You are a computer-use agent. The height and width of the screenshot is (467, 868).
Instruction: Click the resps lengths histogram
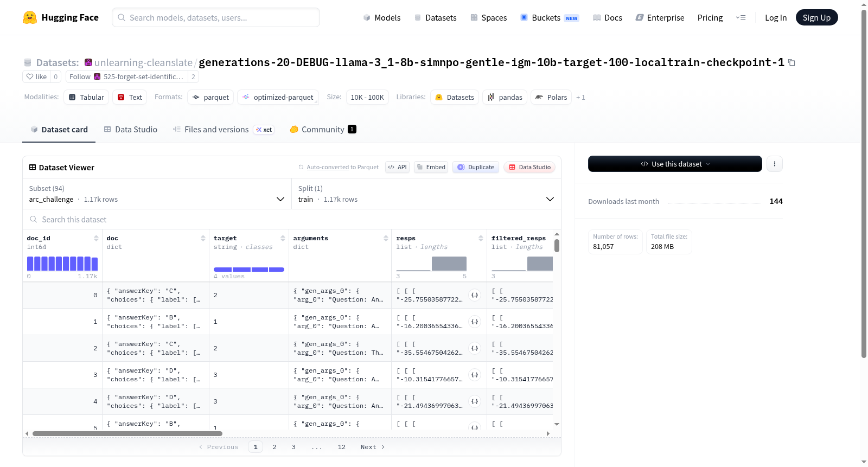point(432,264)
